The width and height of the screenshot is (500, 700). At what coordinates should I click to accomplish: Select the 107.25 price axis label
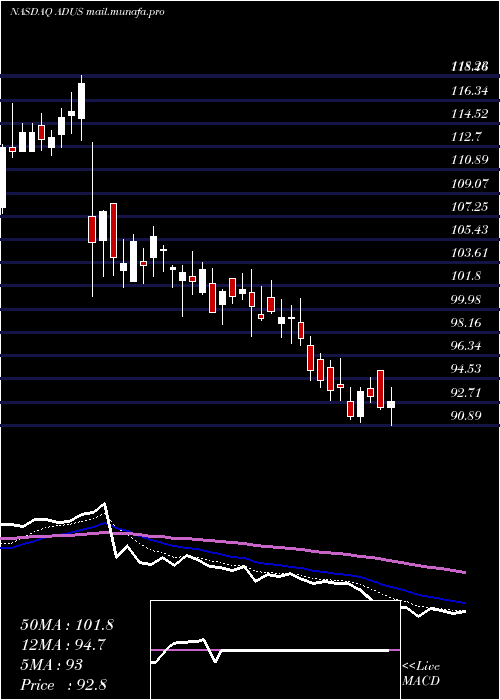[470, 207]
